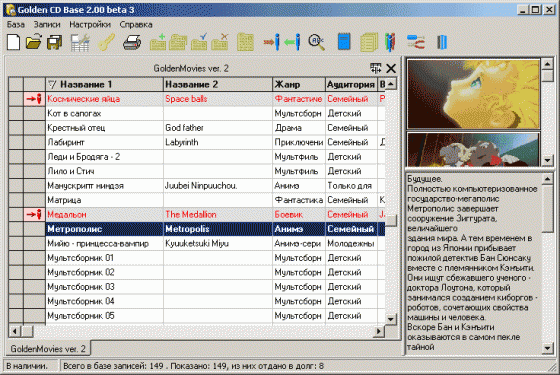Open search with the magnifier Abc icon

(317, 42)
